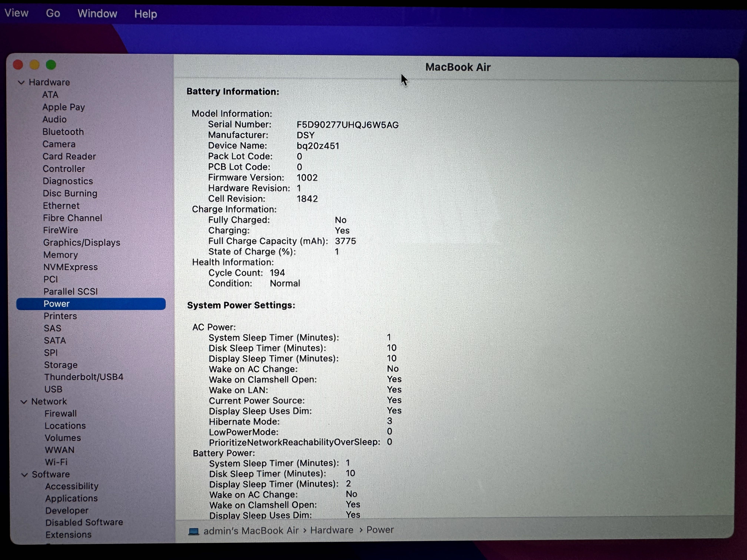Select NVMExpress in the sidebar
This screenshot has height=560, width=747.
pyautogui.click(x=71, y=267)
